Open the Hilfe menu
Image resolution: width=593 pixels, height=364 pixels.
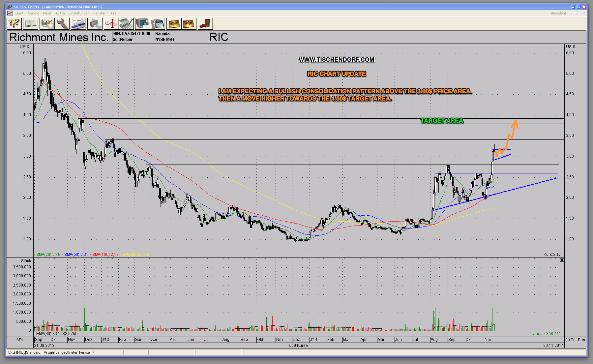[113, 13]
